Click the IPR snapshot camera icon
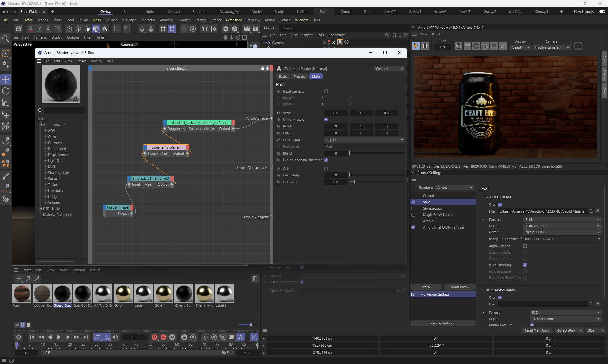608x364 pixels. 578,46
